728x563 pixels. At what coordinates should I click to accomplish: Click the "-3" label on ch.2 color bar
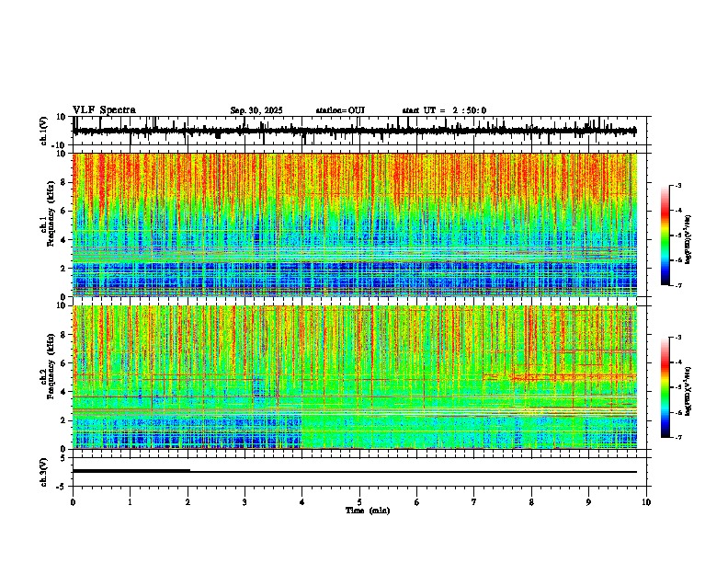click(678, 338)
